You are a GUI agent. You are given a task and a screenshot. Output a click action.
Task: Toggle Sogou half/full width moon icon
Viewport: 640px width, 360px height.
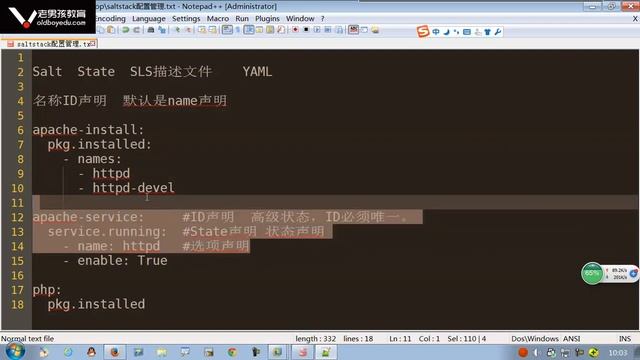pos(447,32)
